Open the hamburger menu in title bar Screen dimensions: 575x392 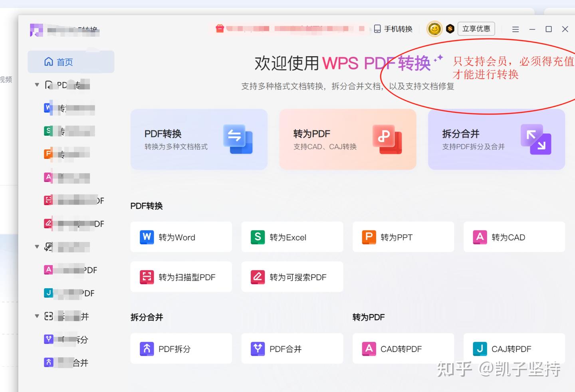[515, 29]
